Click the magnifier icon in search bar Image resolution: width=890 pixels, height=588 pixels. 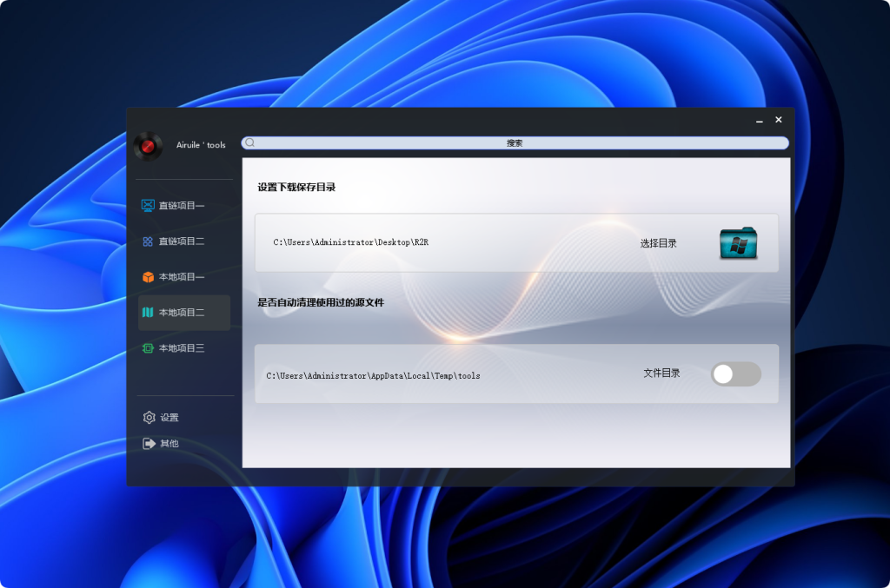pos(249,143)
